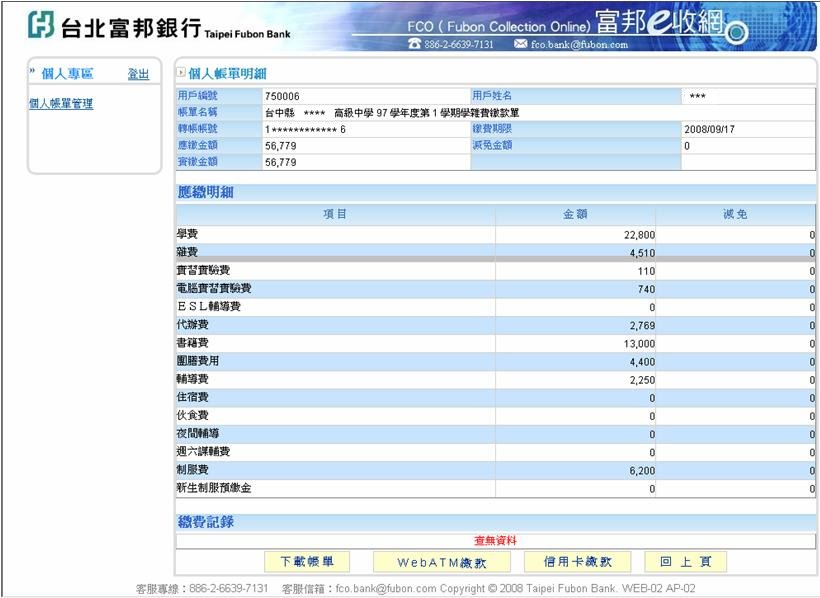Log out via 登出 link

click(138, 74)
